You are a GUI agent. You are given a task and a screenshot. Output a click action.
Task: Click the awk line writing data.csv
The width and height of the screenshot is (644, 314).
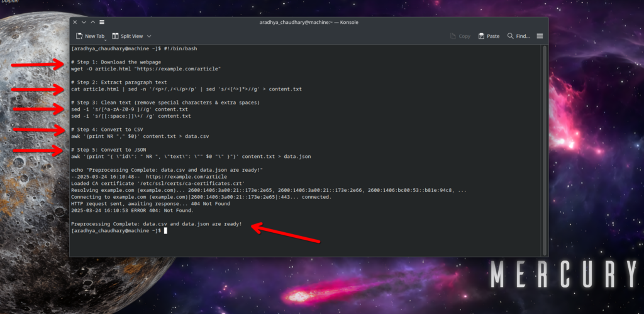pos(140,137)
